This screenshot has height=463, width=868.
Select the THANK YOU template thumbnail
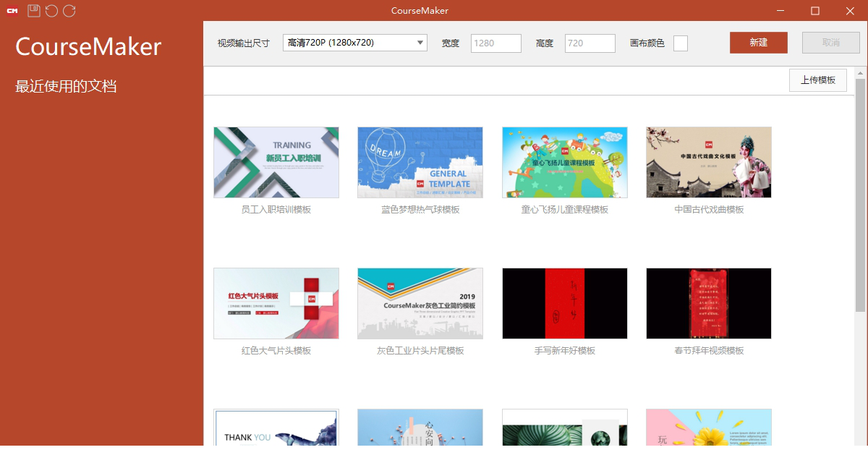[x=276, y=428]
